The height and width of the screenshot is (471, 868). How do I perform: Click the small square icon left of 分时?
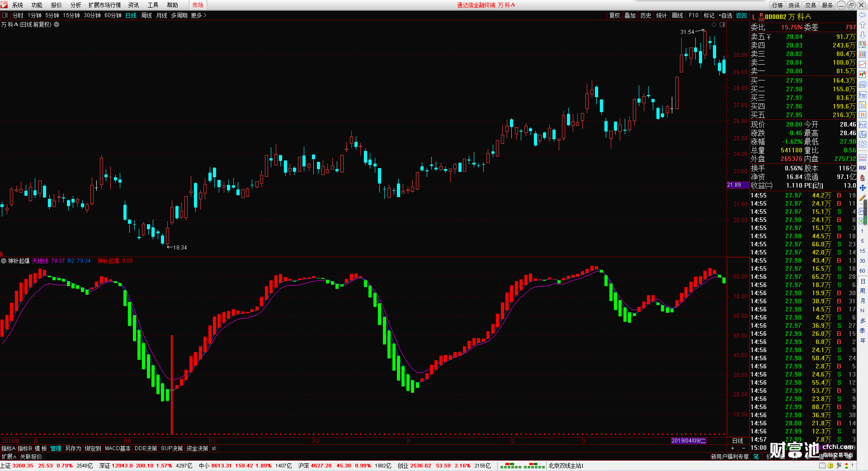click(5, 15)
